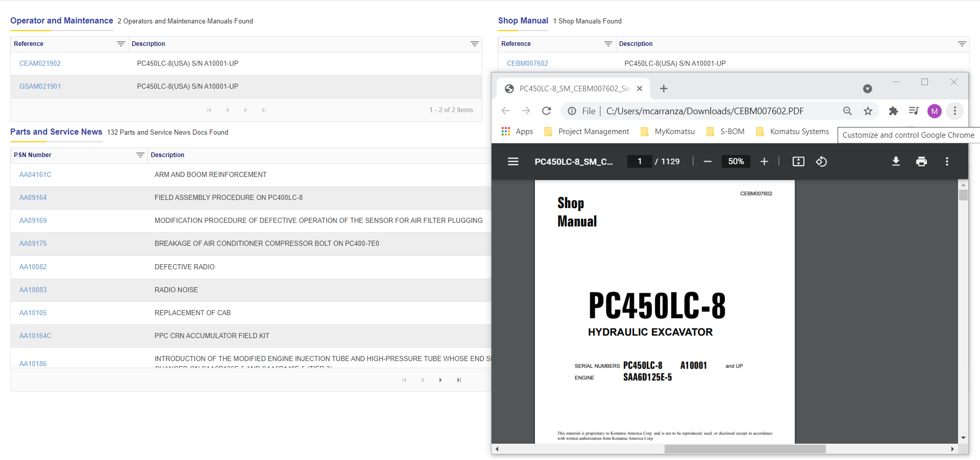980x460 pixels.
Task: Open the PDF sidebar menu
Action: click(x=513, y=162)
